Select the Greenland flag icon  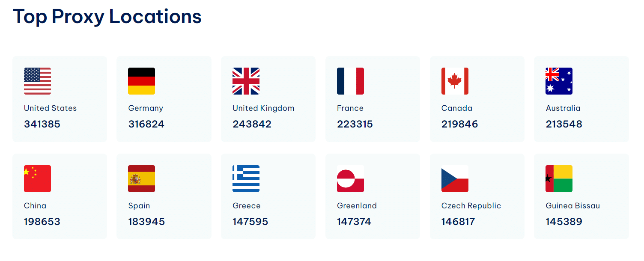350,178
